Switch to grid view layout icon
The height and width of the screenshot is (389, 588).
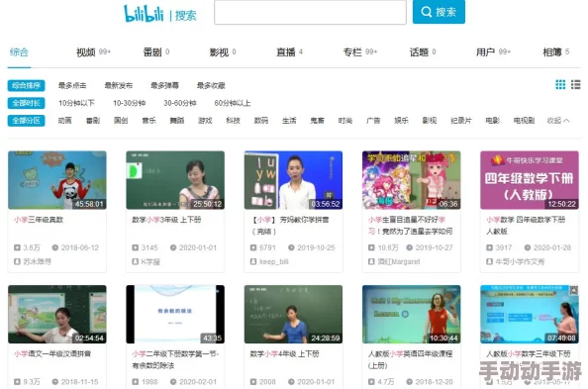click(560, 85)
